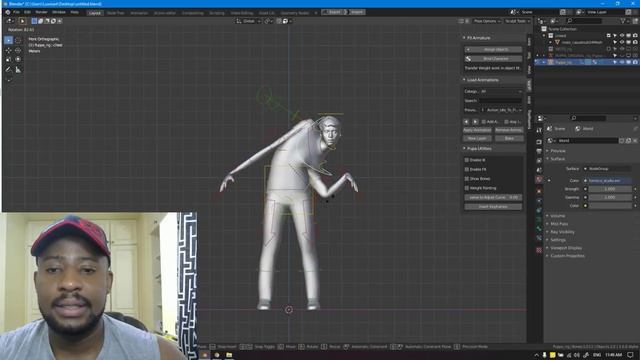This screenshot has height=360, width=640.
Task: Toggle the Add Animation checkbox
Action: click(484, 122)
